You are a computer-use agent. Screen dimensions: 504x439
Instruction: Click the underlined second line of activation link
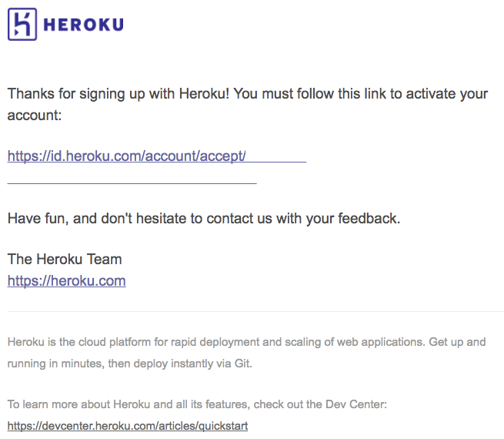tap(132, 182)
